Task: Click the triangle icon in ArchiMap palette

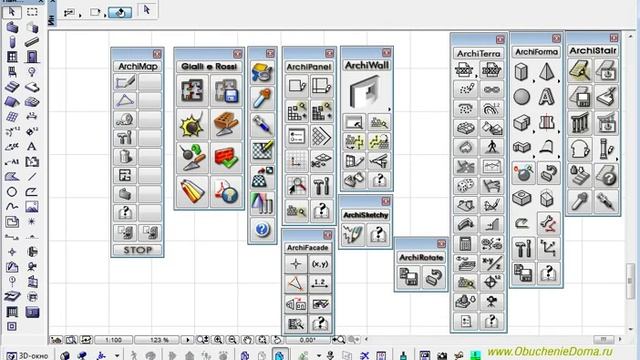Action: [125, 100]
